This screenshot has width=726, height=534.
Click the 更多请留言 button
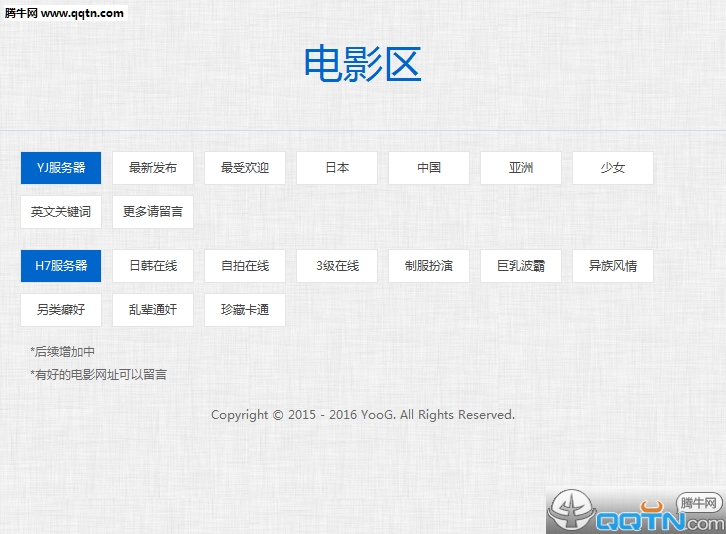coord(153,212)
